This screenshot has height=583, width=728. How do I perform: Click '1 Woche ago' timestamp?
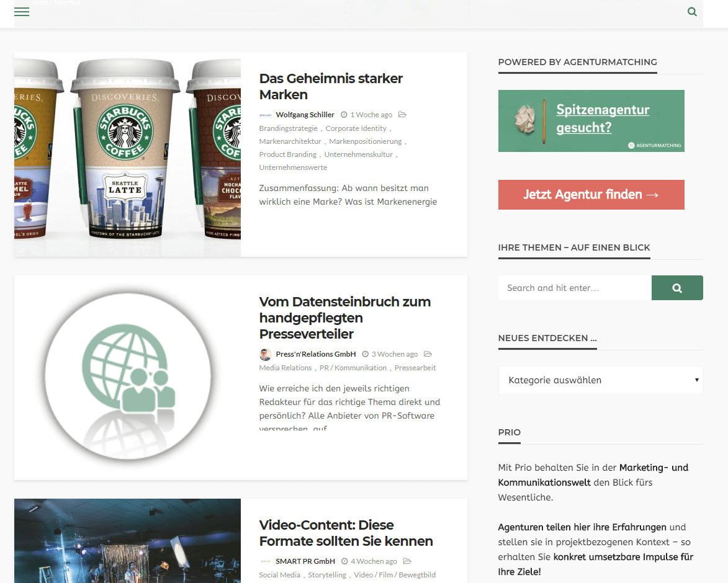371,115
